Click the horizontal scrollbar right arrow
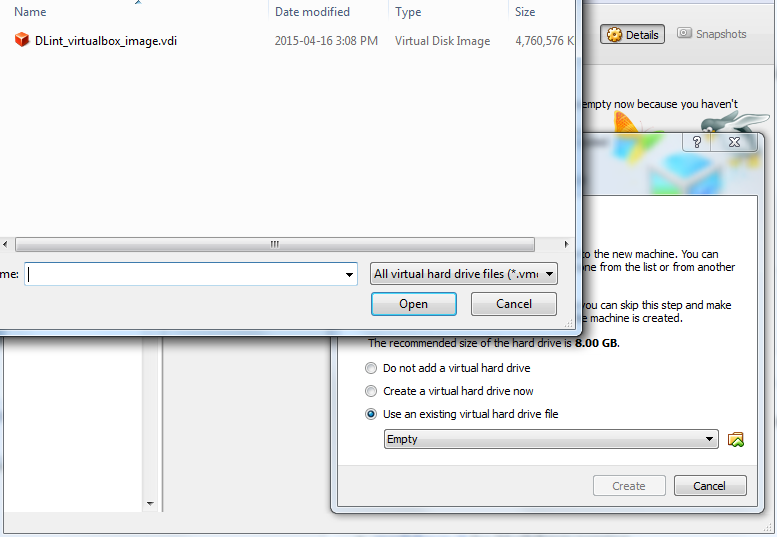The width and height of the screenshot is (777, 537). 566,244
